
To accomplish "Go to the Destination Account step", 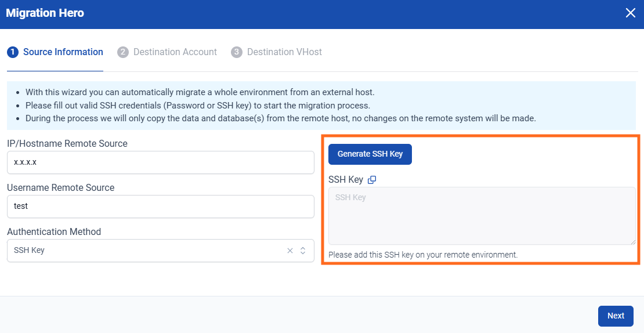I will tap(175, 52).
